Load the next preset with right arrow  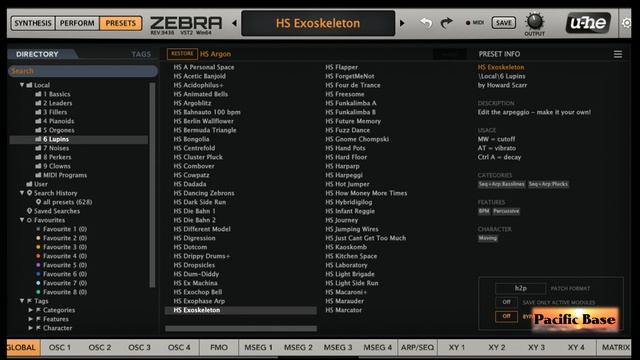402,23
